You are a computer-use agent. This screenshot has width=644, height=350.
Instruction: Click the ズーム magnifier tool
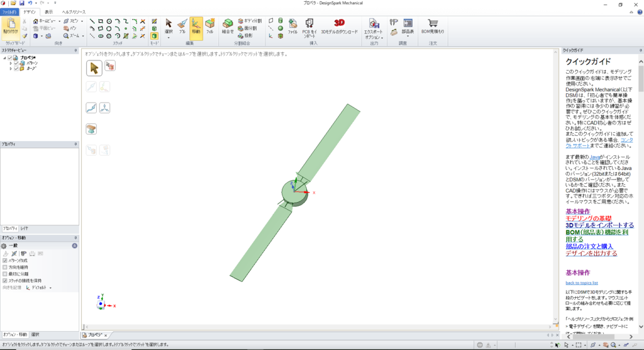coord(72,36)
